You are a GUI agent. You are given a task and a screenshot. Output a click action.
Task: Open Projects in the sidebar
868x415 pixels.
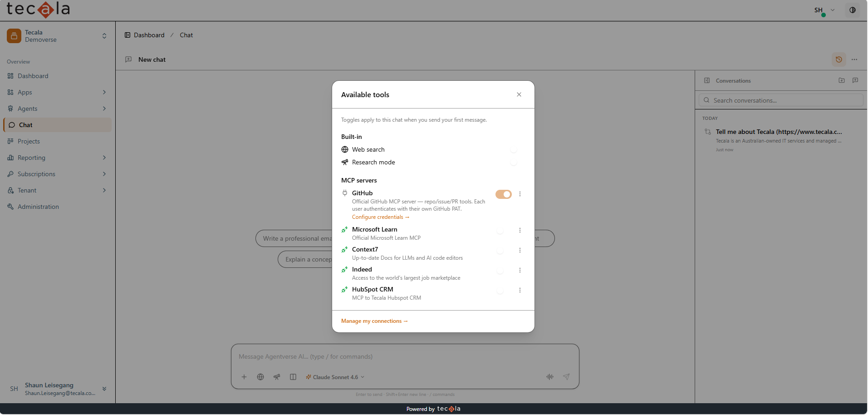tap(57, 141)
